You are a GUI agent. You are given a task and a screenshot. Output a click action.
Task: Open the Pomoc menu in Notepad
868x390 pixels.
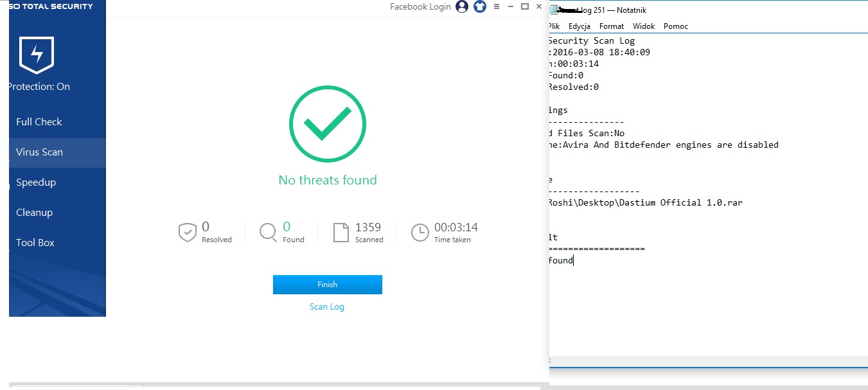coord(676,26)
